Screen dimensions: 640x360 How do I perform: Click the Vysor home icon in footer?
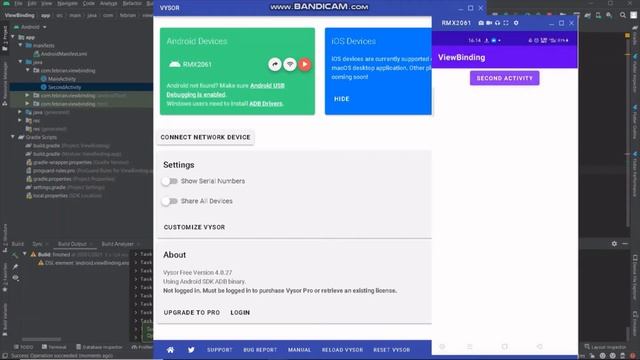tap(170, 350)
